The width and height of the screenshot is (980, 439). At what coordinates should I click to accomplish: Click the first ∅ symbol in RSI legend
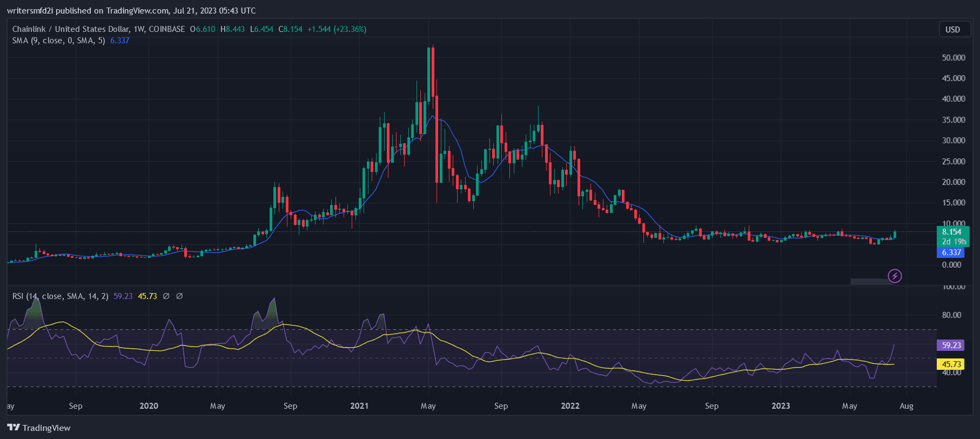[x=166, y=296]
